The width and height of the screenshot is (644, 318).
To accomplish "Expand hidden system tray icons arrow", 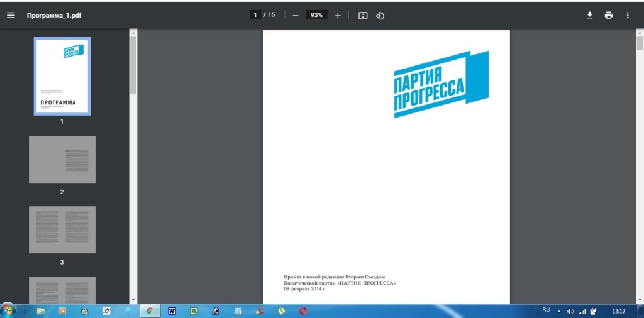I will (559, 311).
